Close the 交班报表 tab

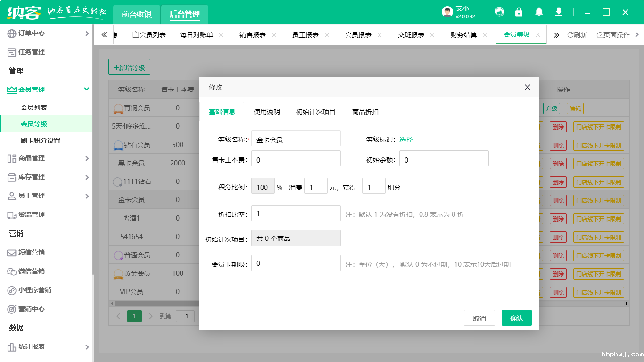[432, 35]
